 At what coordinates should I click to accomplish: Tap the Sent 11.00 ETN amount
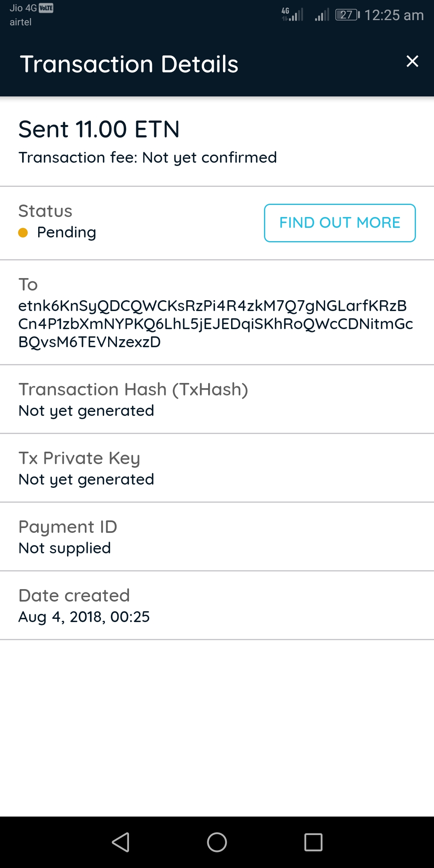pos(99,129)
